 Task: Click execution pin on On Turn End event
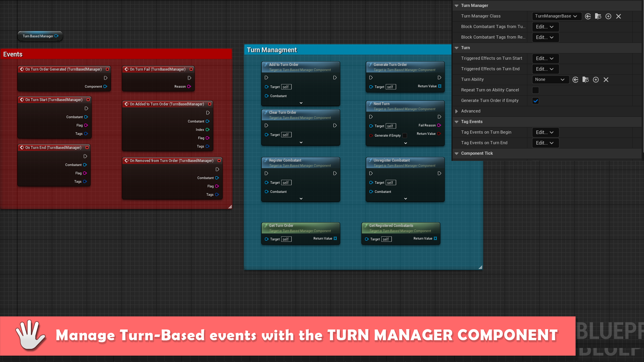[85, 156]
